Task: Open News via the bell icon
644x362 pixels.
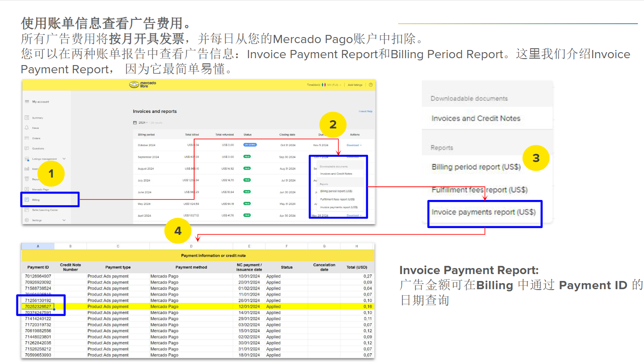Action: pyautogui.click(x=27, y=128)
